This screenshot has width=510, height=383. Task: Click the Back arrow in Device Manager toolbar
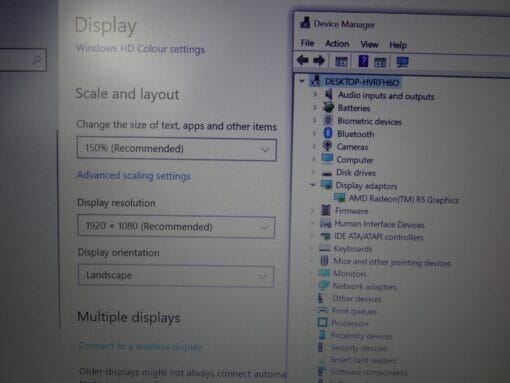[x=303, y=60]
